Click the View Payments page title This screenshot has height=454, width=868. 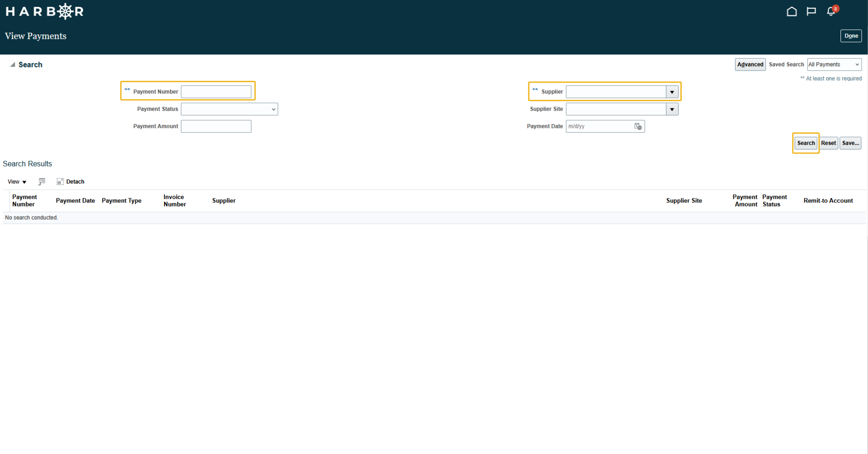(36, 36)
